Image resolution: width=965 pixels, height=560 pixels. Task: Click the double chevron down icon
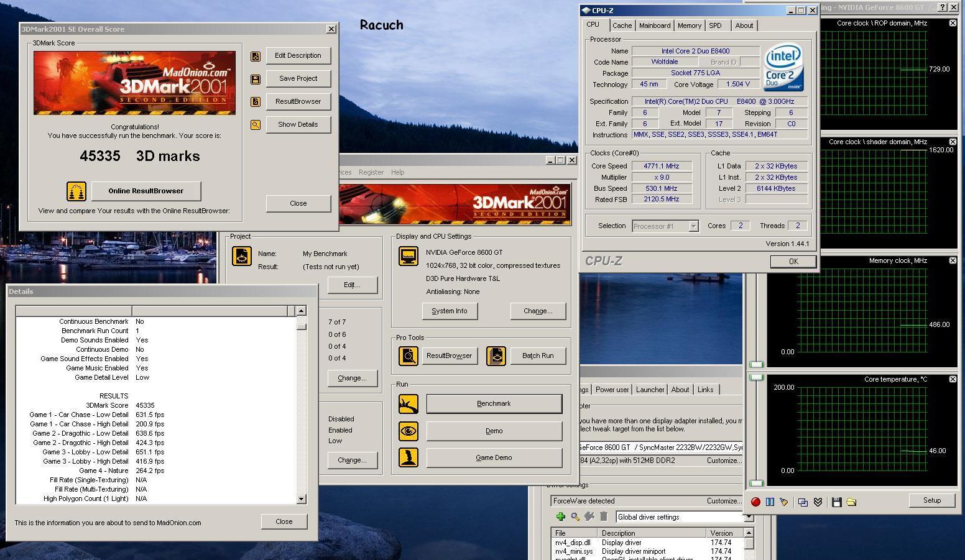coord(818,502)
